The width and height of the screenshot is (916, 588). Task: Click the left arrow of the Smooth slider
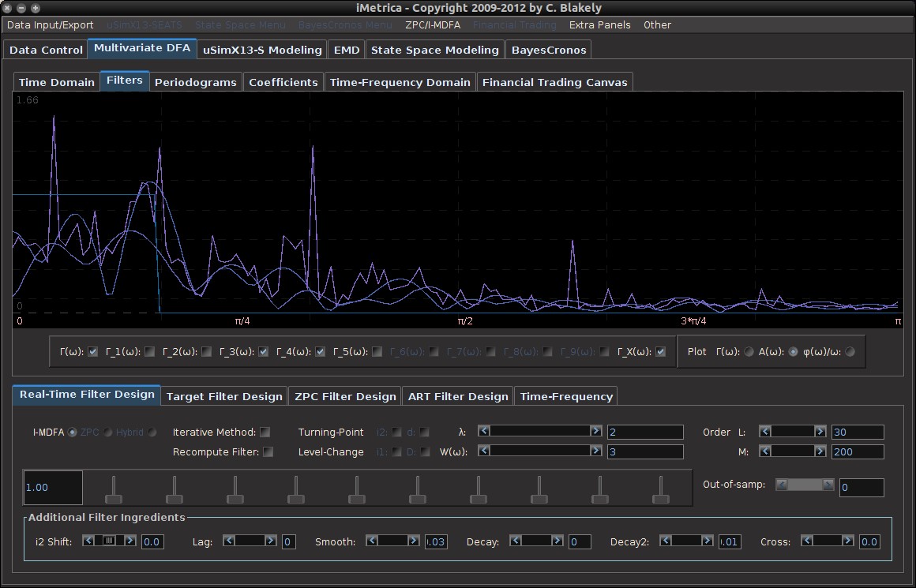tap(370, 541)
